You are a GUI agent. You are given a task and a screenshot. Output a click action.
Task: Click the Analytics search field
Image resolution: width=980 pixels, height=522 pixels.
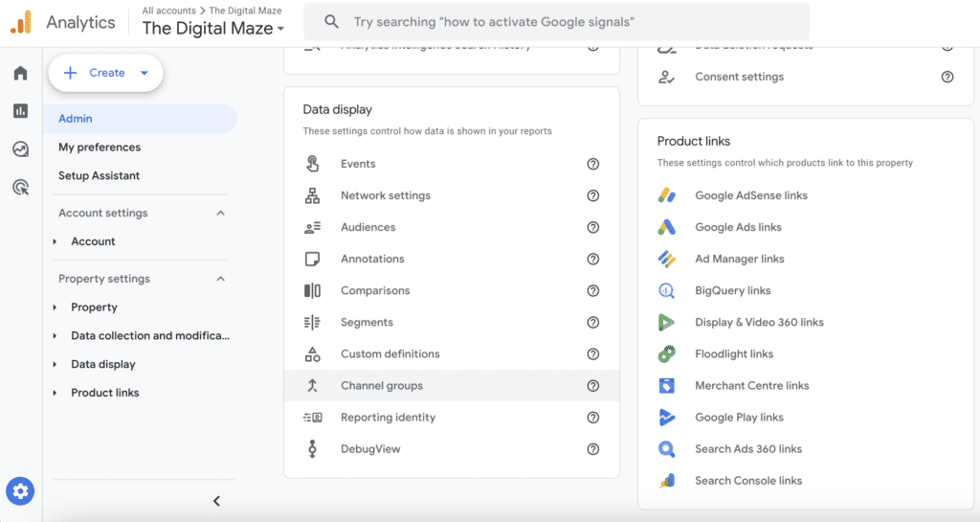(557, 22)
